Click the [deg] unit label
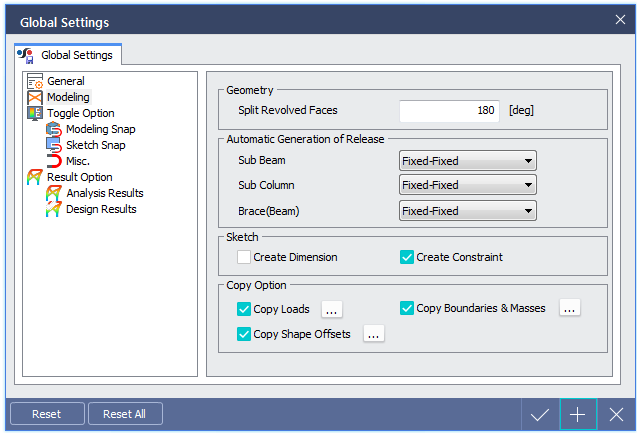Image resolution: width=637 pixels, height=433 pixels. point(521,110)
